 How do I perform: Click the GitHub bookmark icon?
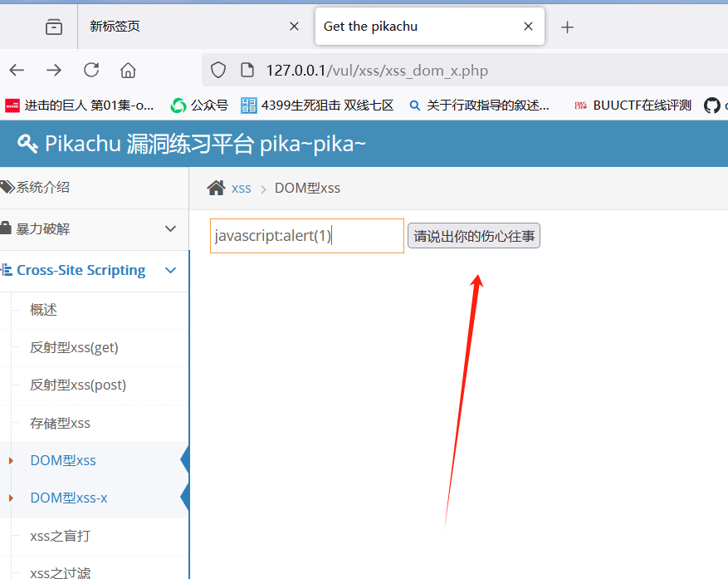tap(711, 105)
